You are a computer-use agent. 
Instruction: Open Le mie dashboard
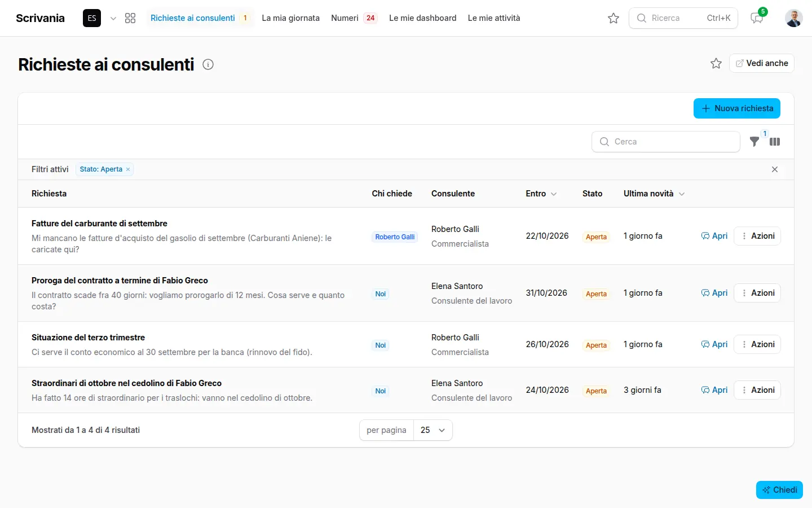coord(423,18)
